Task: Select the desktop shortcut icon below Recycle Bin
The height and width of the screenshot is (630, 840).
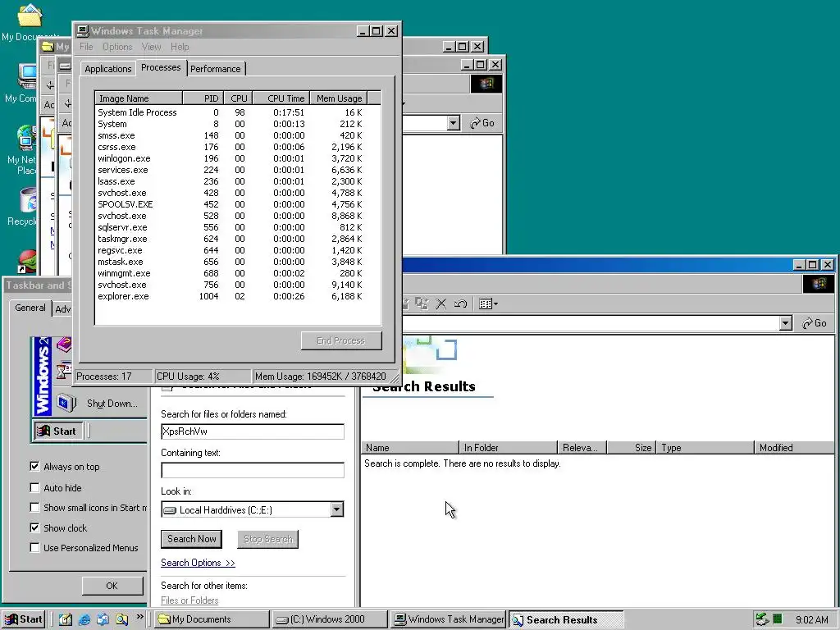Action: pos(27,262)
